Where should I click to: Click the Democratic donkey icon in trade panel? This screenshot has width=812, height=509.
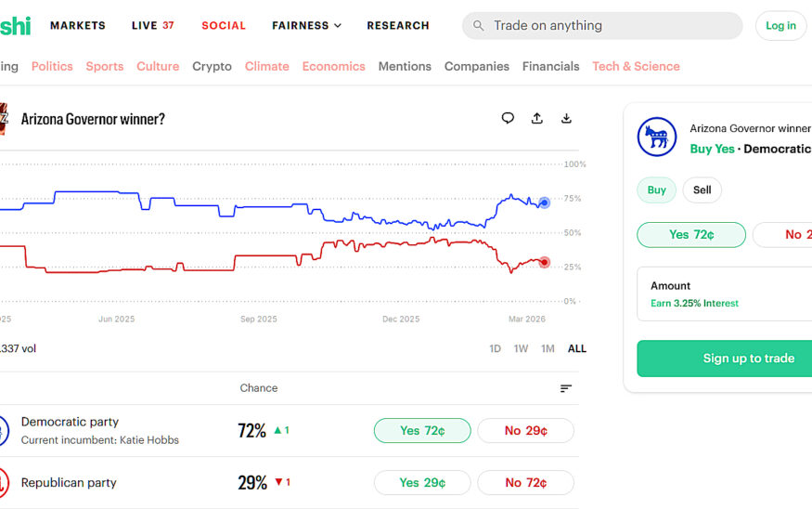coord(657,137)
